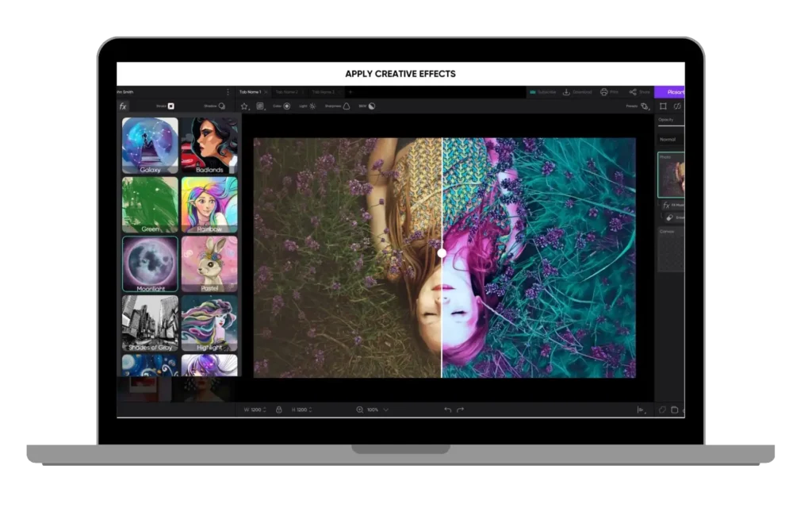Click the before/after comparison slider handle

442,253
